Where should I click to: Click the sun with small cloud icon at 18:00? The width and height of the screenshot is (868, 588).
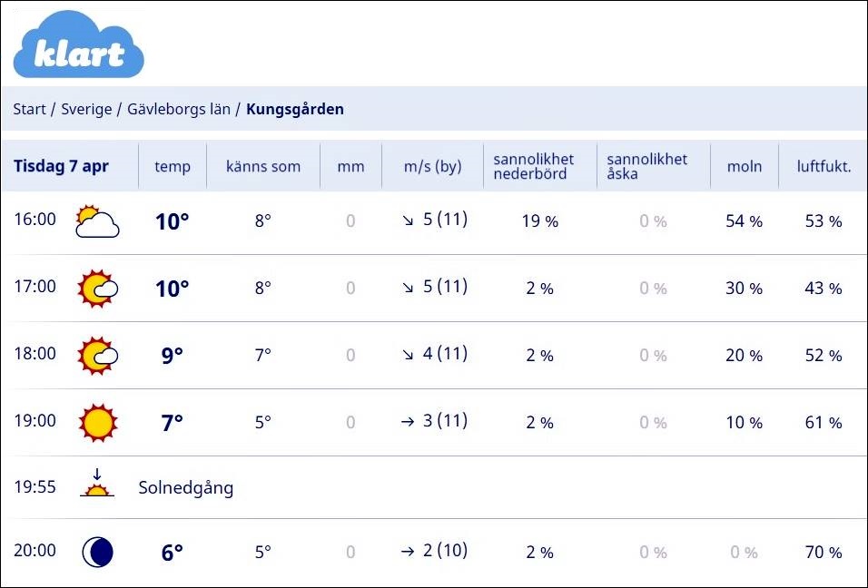(x=98, y=355)
